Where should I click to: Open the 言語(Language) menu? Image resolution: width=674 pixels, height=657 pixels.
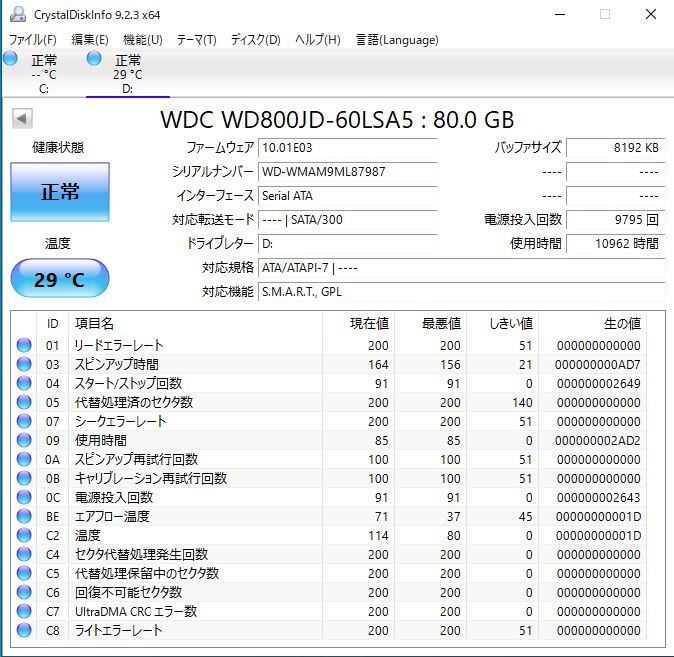pyautogui.click(x=397, y=40)
